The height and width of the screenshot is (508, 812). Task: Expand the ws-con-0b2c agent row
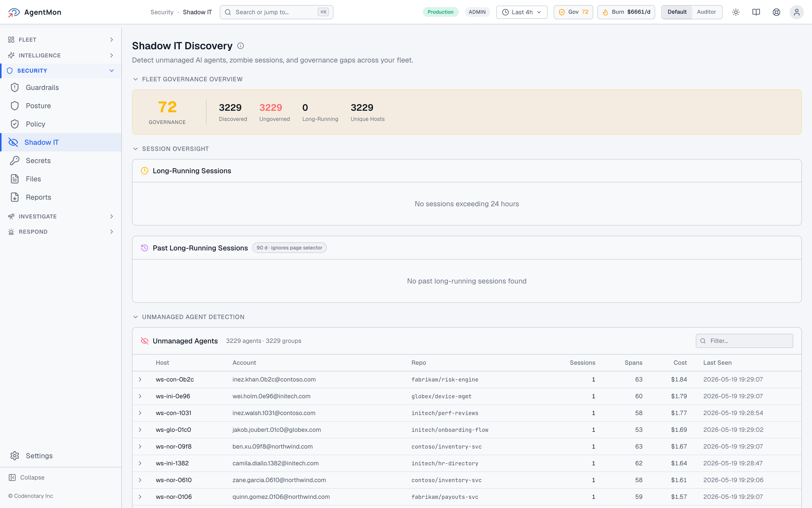tap(140, 380)
